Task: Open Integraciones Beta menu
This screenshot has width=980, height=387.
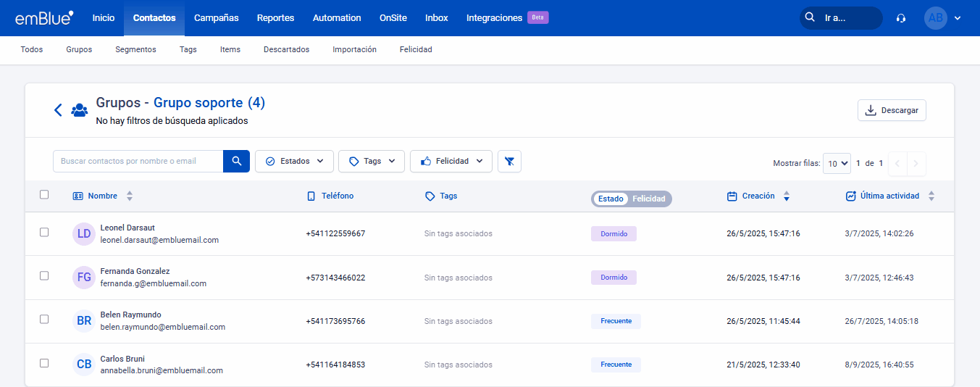Action: pyautogui.click(x=507, y=18)
